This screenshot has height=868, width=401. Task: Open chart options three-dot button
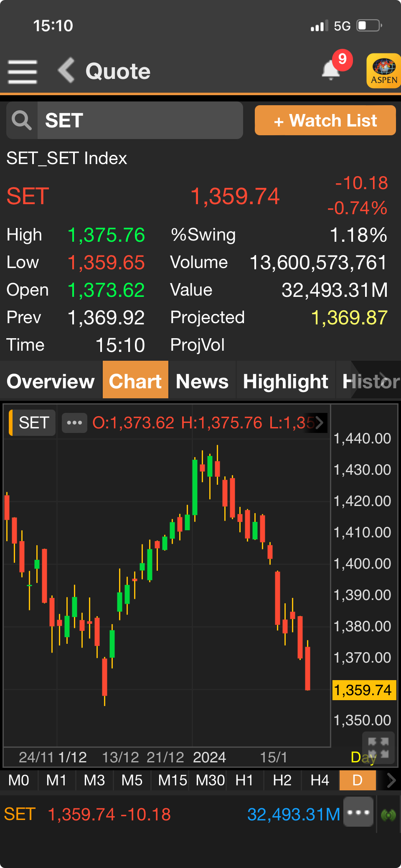74,423
